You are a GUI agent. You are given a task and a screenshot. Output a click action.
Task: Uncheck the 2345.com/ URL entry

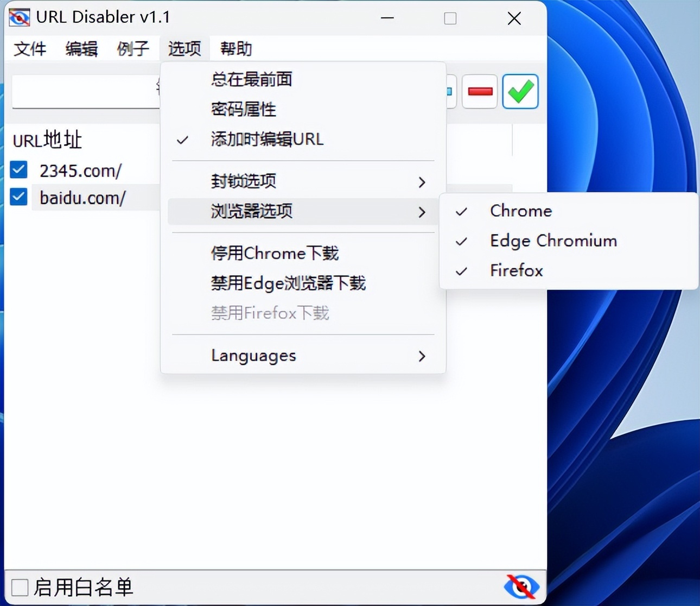pos(18,170)
